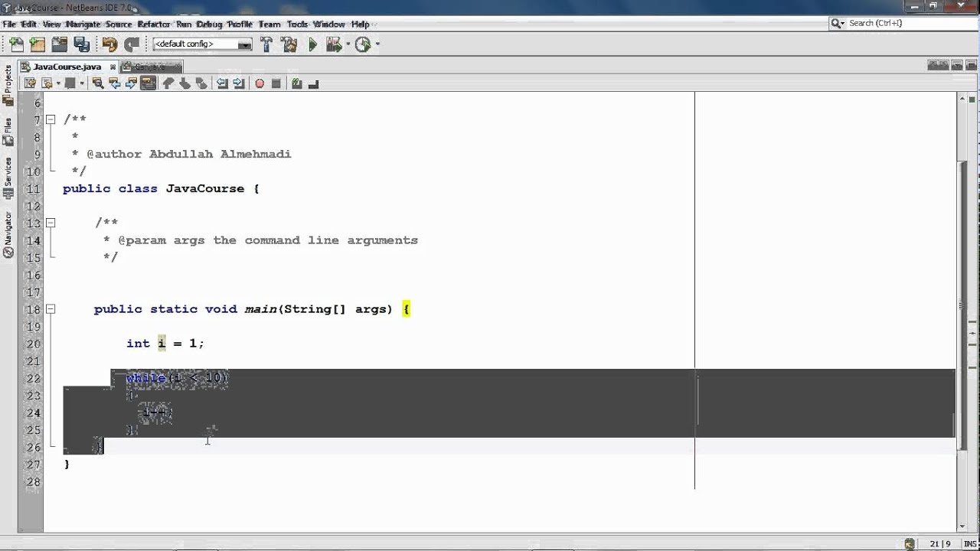Collapse the Javadoc comment fold at line 7
The height and width of the screenshot is (551, 980).
50,119
